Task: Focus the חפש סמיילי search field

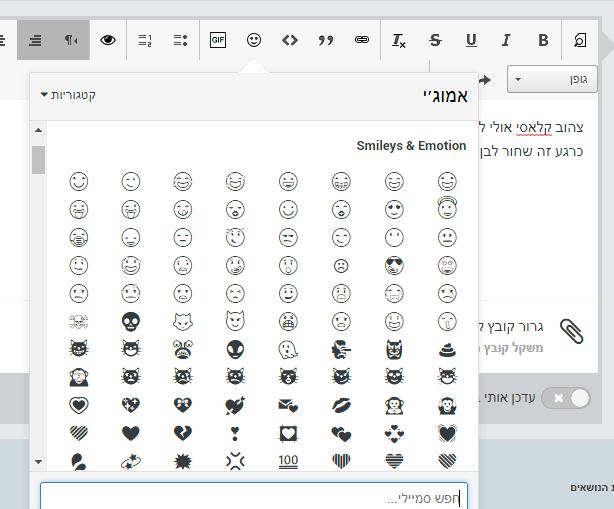Action: (254, 496)
